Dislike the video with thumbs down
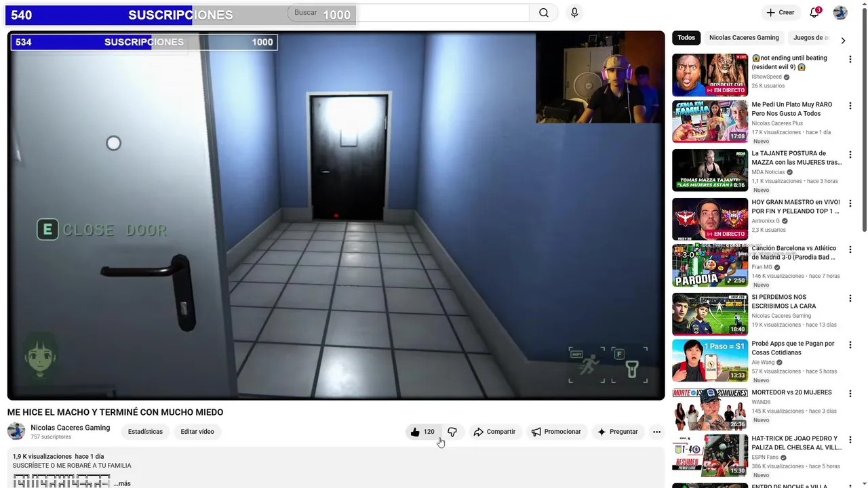Screen dimensions: 868x488 click(452, 432)
